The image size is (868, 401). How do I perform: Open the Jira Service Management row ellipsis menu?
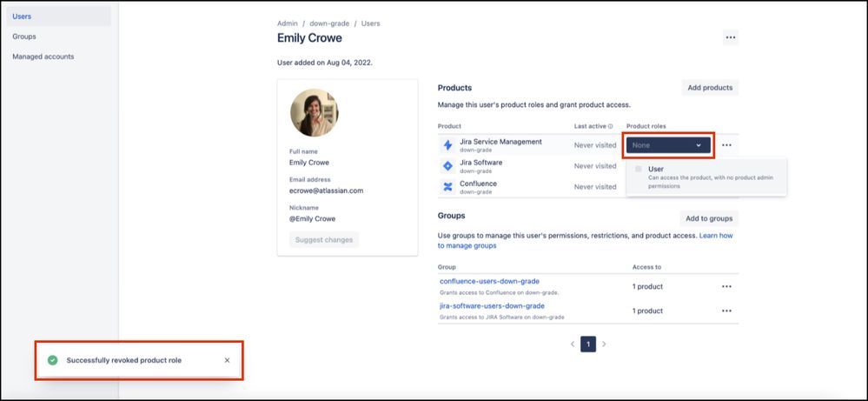pyautogui.click(x=727, y=145)
